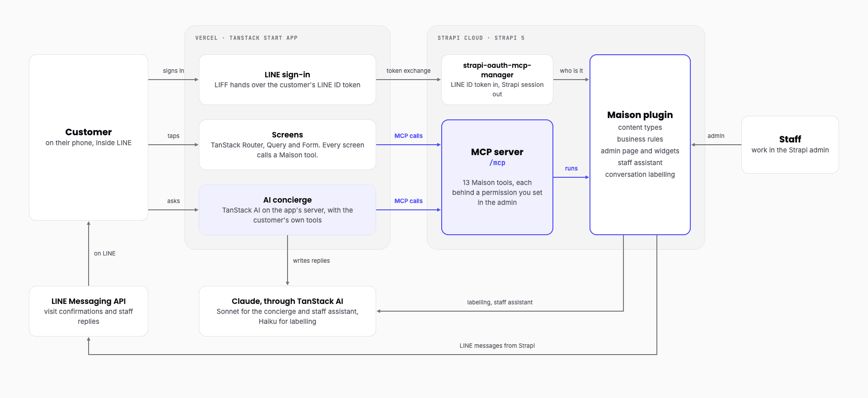Click the "MCP server" heading
The width and height of the screenshot is (868, 398).
(x=497, y=152)
